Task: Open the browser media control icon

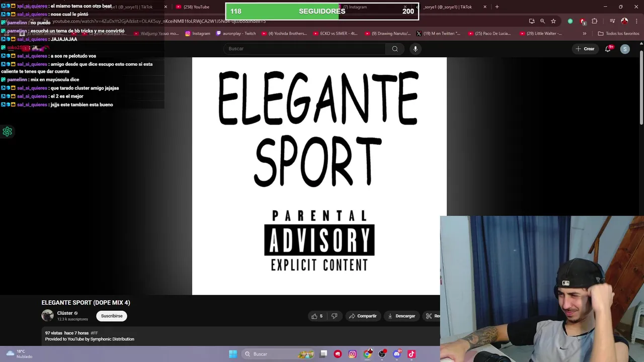Action: point(612,21)
